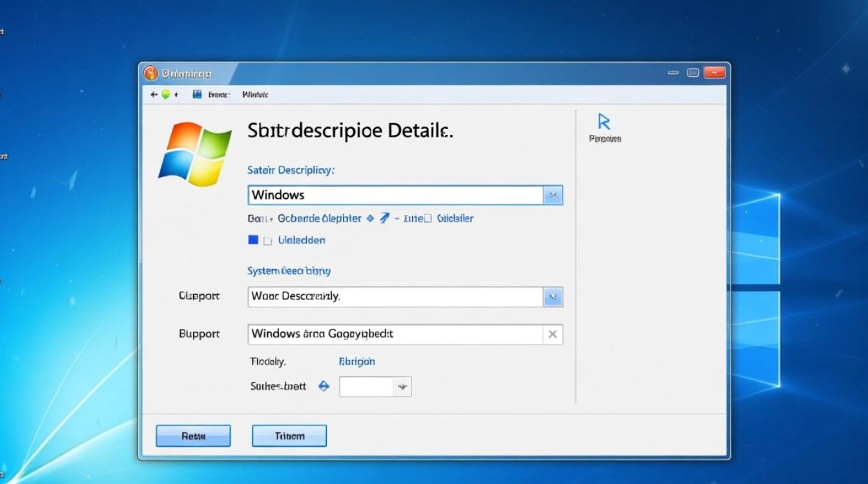Click the small blue diamond after Gcbarde
The height and width of the screenshot is (484, 868).
(x=370, y=218)
